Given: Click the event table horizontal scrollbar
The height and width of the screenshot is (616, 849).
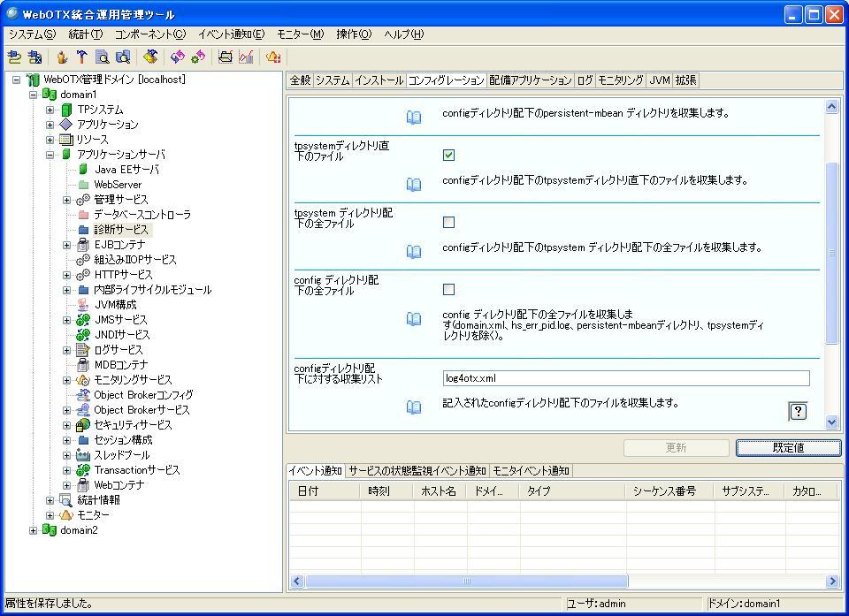Looking at the screenshot, I should pos(467,582).
